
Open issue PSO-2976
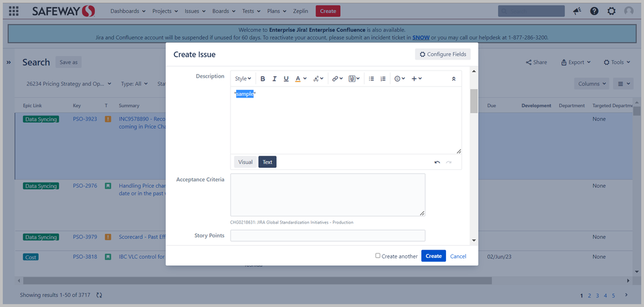tap(85, 185)
